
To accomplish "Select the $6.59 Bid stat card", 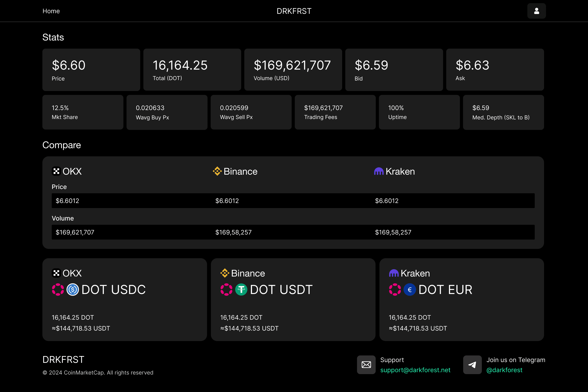I will pos(394,70).
